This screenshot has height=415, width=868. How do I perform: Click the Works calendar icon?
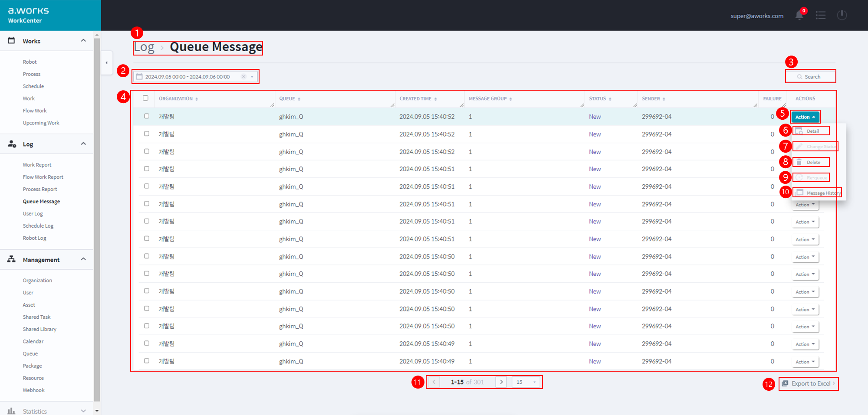(12, 41)
